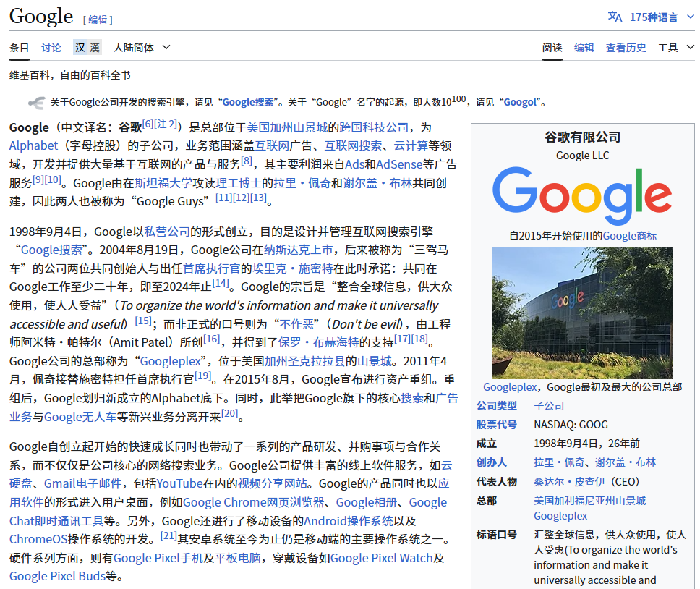Click the ChromeOS link
Viewport: 700px width, 589px height.
(38, 539)
